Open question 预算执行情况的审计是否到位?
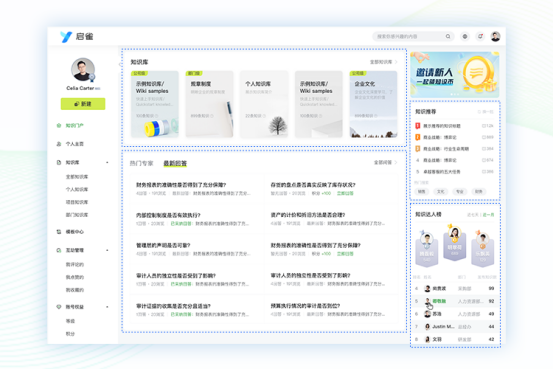553x369 pixels. tap(305, 306)
